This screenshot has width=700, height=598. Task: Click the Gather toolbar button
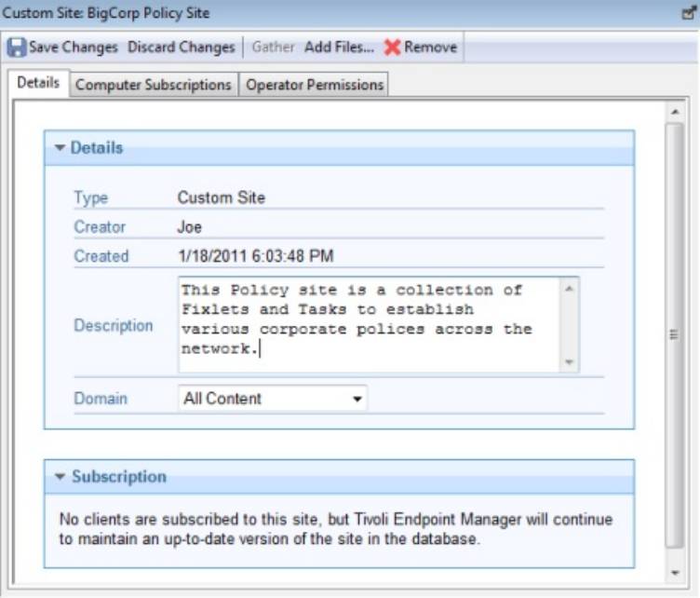click(273, 47)
